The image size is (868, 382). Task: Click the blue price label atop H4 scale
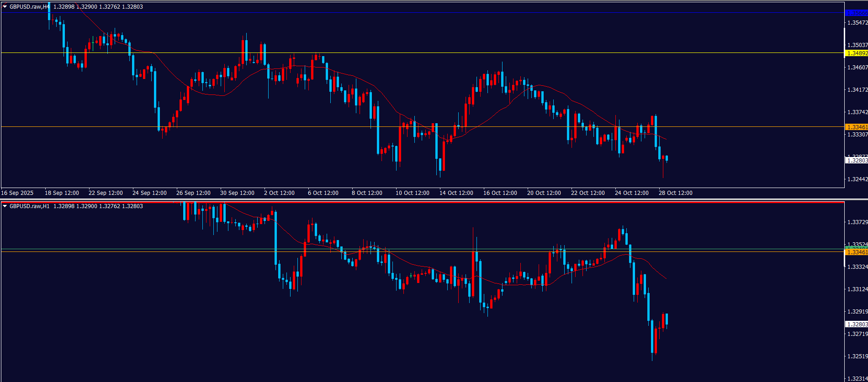click(x=857, y=13)
